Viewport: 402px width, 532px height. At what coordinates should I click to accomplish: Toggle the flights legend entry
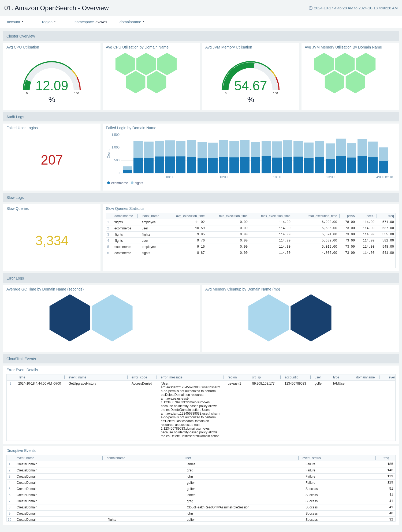[x=137, y=183]
